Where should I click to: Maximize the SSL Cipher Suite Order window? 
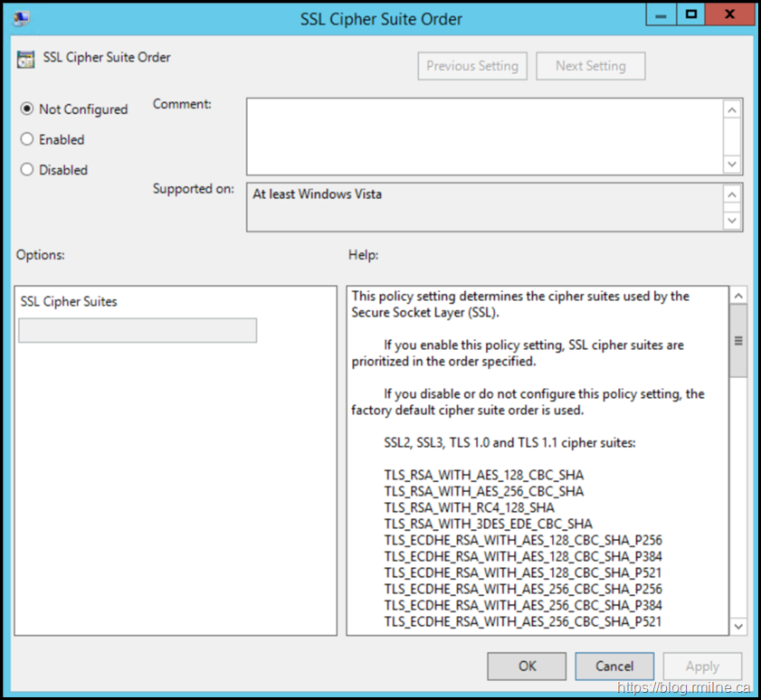(692, 14)
